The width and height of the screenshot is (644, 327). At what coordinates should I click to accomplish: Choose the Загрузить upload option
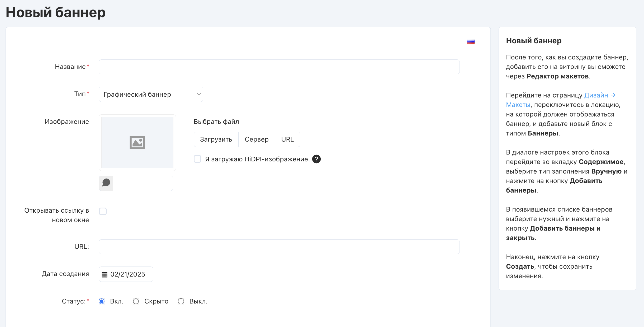[216, 139]
